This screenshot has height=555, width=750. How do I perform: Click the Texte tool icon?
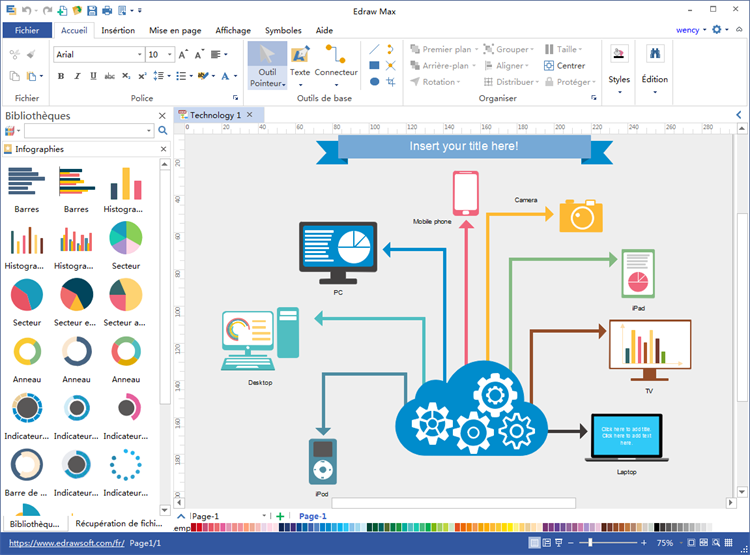point(300,55)
